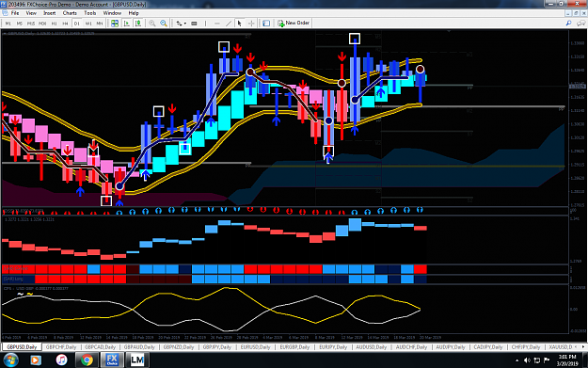Open Google Chrome from the taskbar
Screen dimensions: 588x368
point(87,360)
